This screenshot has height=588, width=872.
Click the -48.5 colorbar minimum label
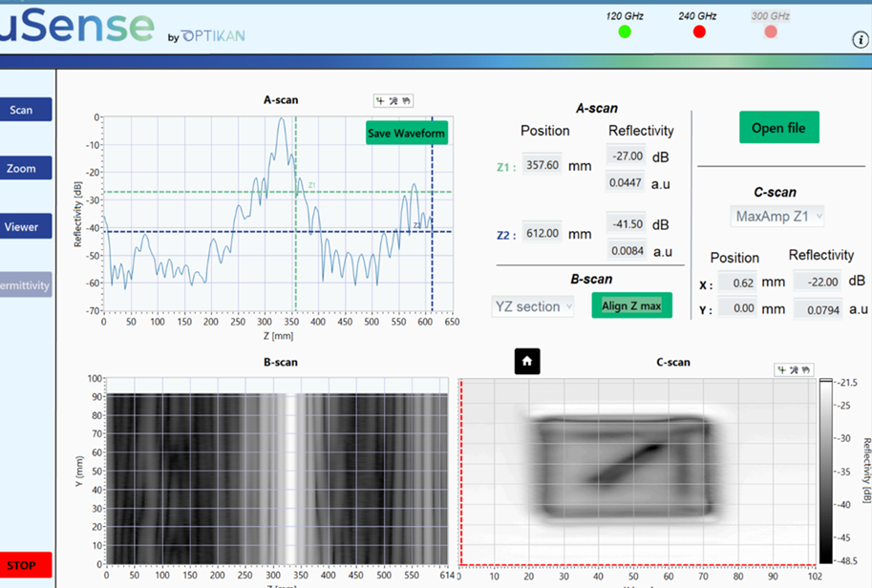[847, 560]
